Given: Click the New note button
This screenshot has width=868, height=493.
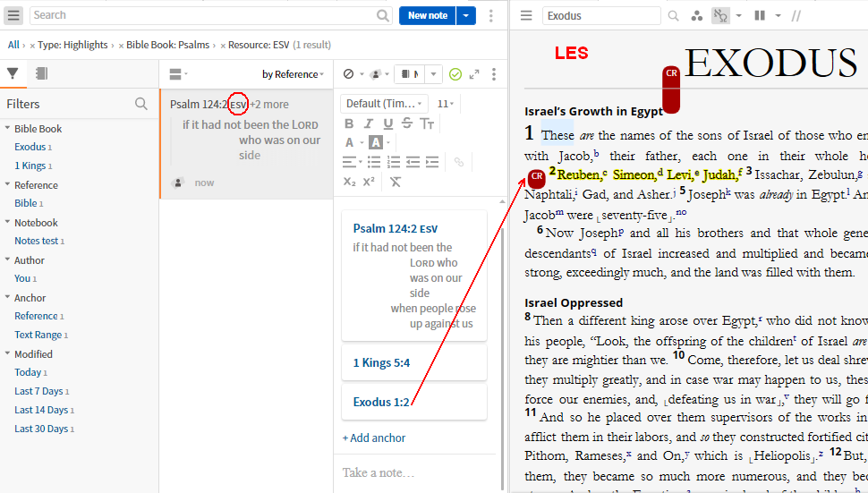Looking at the screenshot, I should click(428, 15).
